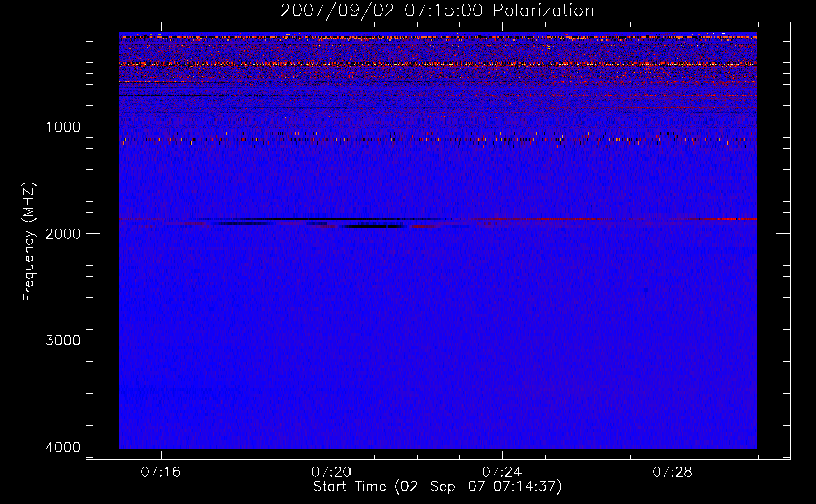Click the "Frequency (MHZ)" axis label

pos(29,242)
